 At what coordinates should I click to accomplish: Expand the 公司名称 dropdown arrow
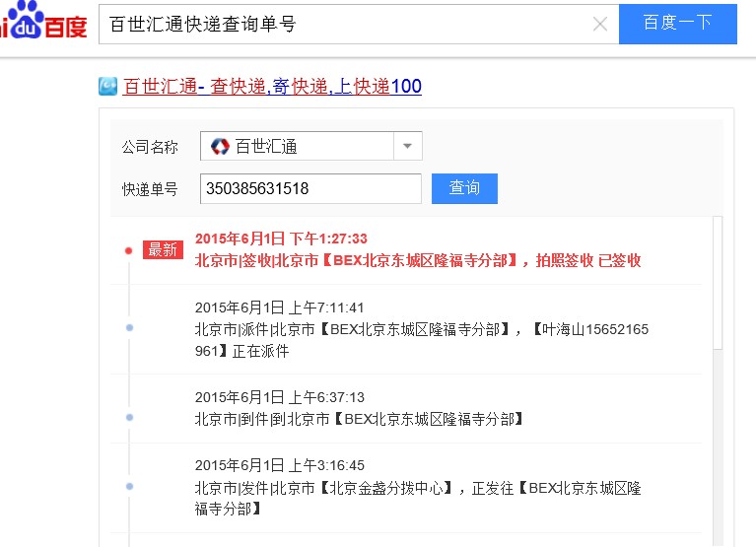point(408,146)
